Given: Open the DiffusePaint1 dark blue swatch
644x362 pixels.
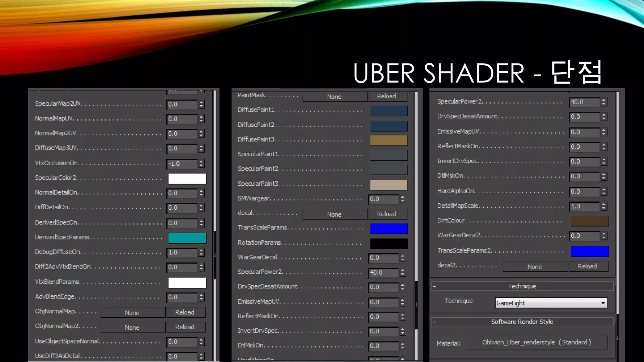Looking at the screenshot, I should click(389, 111).
